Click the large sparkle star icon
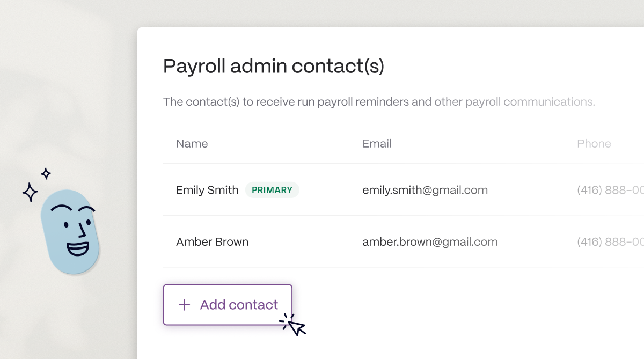644x359 pixels. click(30, 192)
